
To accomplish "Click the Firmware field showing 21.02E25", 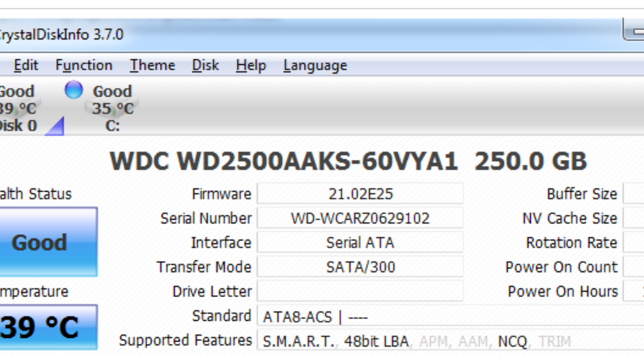I will 360,194.
